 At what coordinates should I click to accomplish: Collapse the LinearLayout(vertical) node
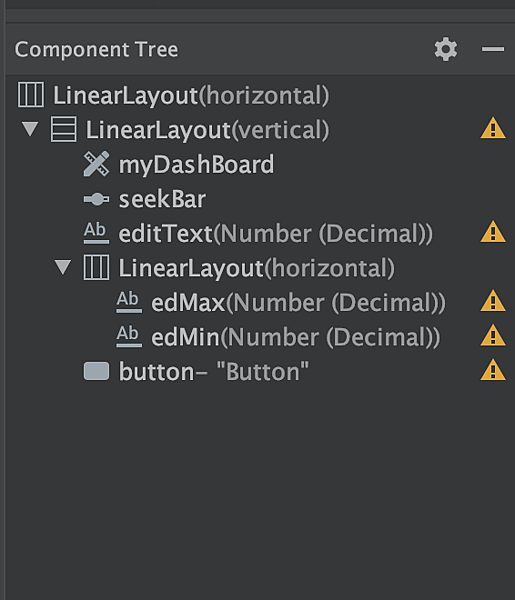click(30, 129)
